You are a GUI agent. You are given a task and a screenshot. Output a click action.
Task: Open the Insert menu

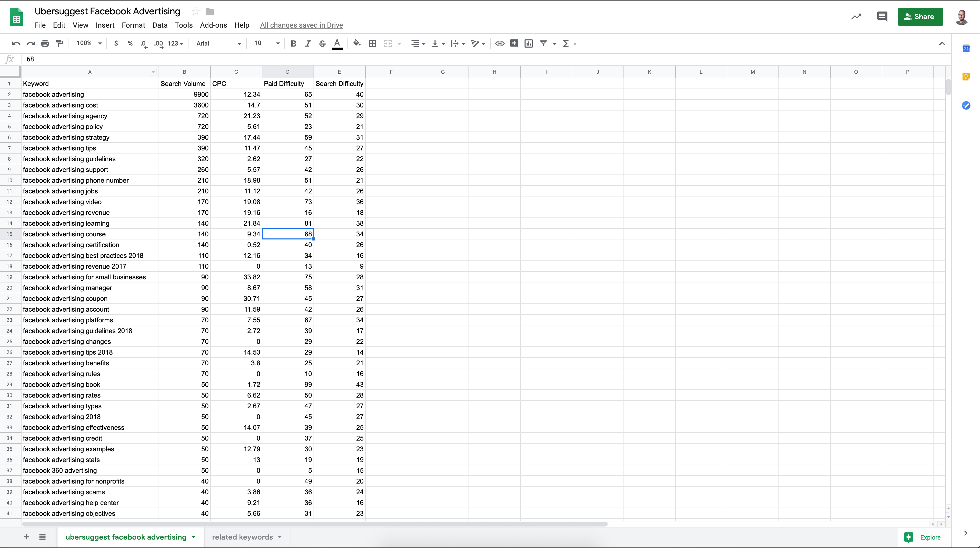(105, 25)
